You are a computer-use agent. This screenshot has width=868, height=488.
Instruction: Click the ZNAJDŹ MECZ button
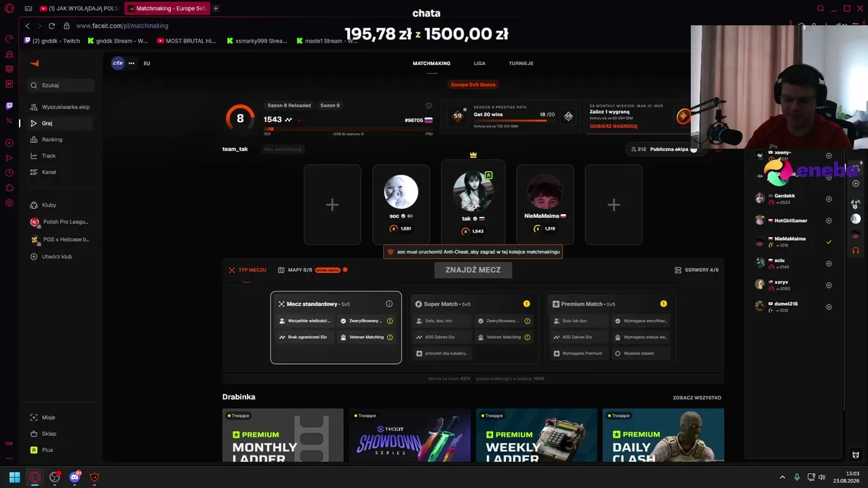point(473,270)
